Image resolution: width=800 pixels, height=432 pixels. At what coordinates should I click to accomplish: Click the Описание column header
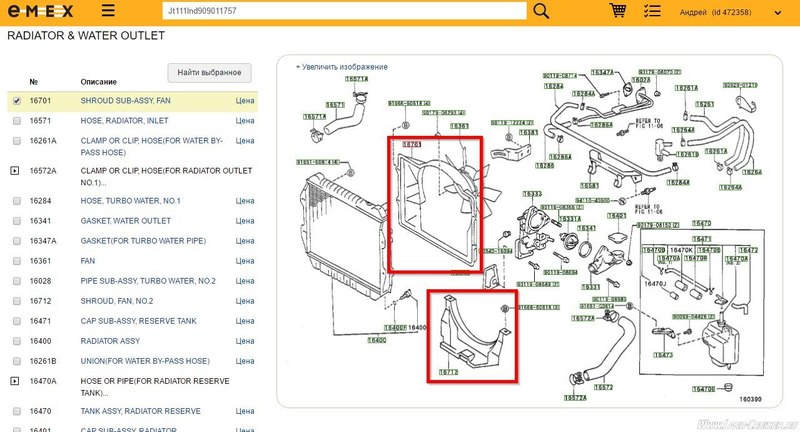(x=99, y=81)
